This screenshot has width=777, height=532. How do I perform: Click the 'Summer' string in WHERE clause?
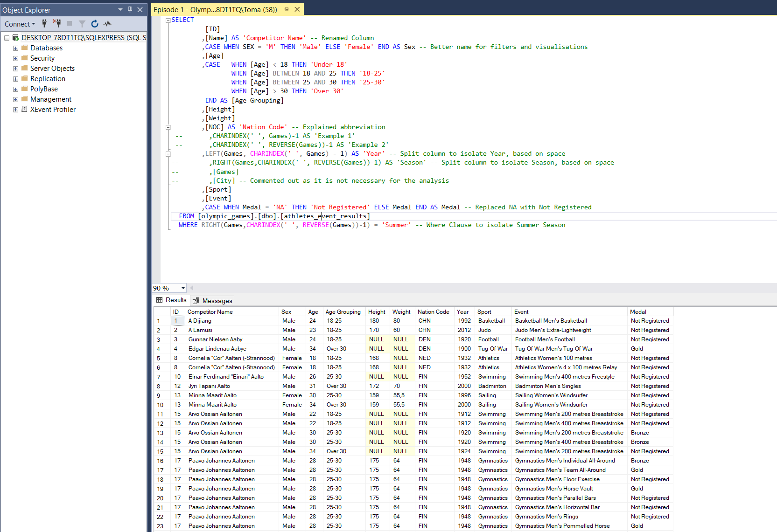click(396, 225)
